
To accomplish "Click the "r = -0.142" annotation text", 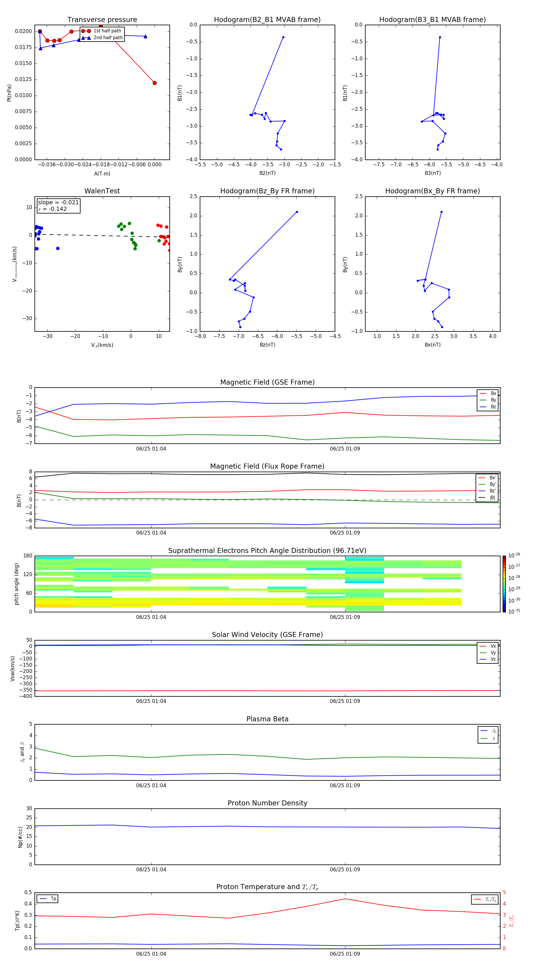I will click(x=52, y=209).
